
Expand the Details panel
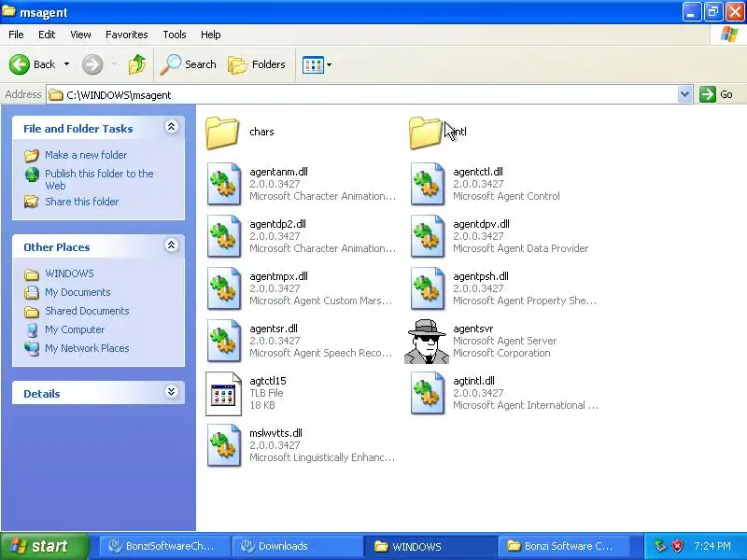pos(172,392)
